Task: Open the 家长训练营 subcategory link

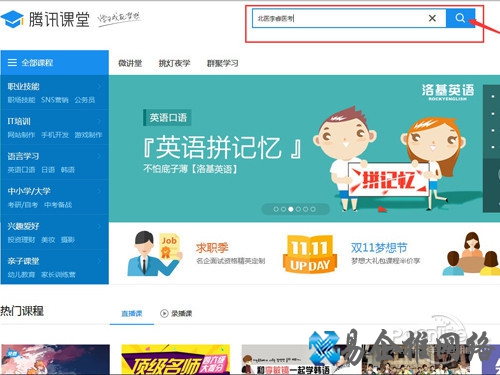Action: coord(58,275)
